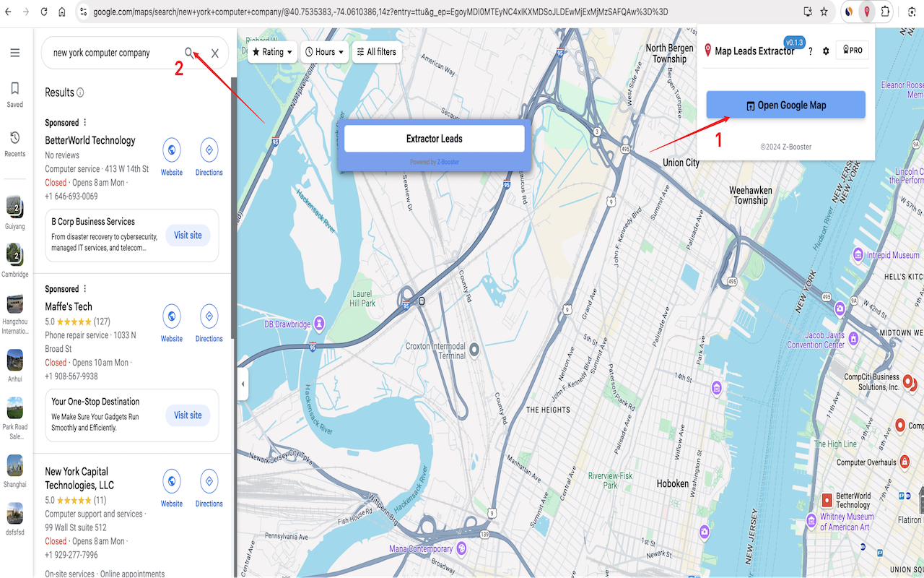Click the Extractor Leads button
The image size is (924, 578).
click(435, 139)
